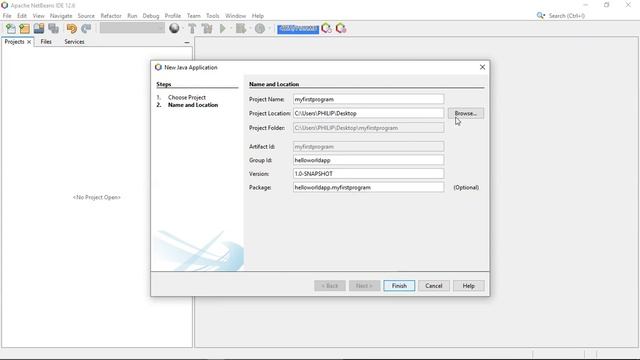Open the Run menu
The image size is (640, 360).
[x=132, y=16]
